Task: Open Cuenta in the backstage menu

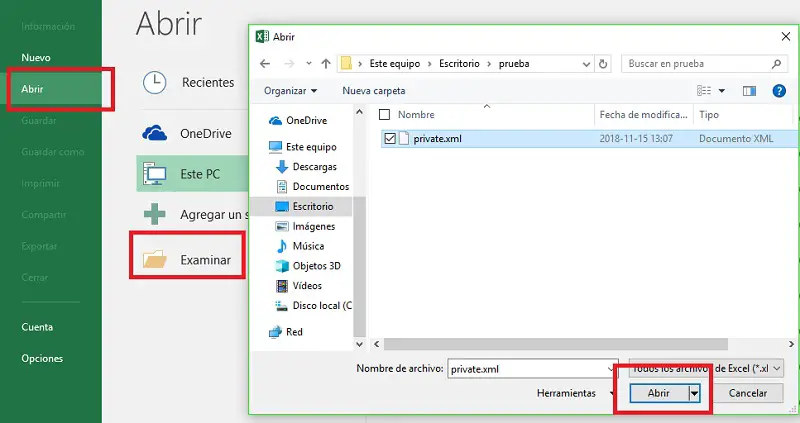Action: pos(37,327)
